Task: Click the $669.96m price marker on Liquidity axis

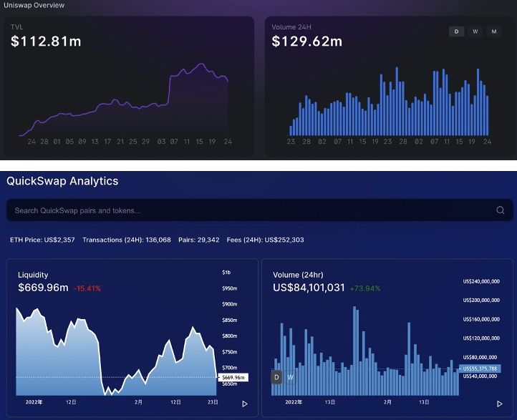Action: pyautogui.click(x=233, y=378)
